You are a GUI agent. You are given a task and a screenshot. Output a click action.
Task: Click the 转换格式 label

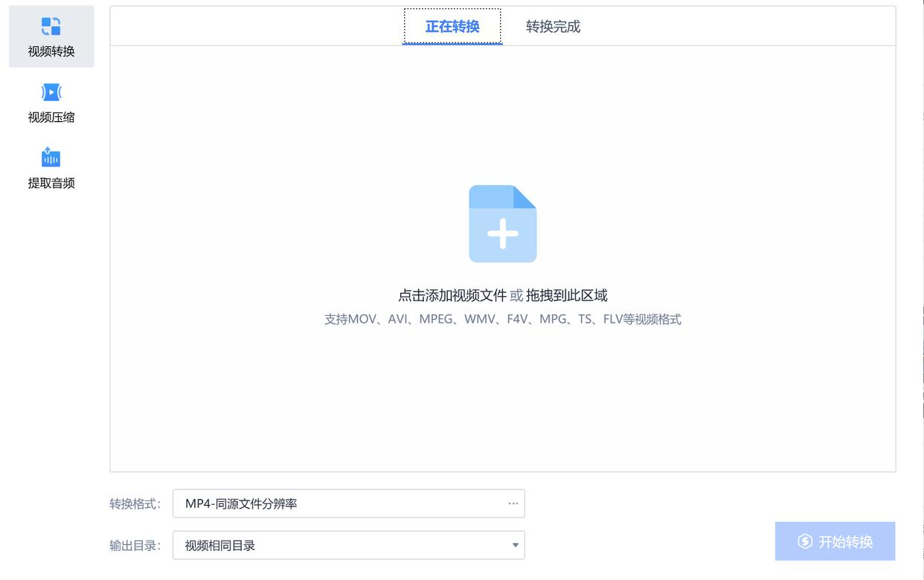(x=135, y=503)
